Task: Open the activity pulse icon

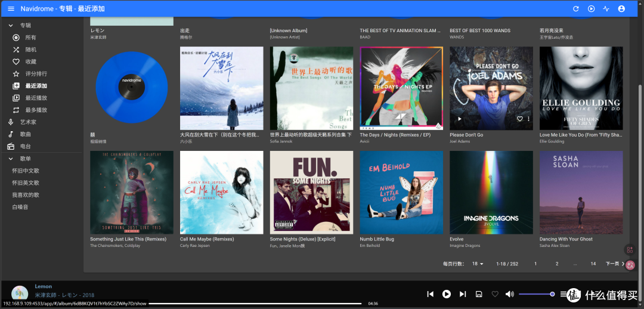Action: 606,8
